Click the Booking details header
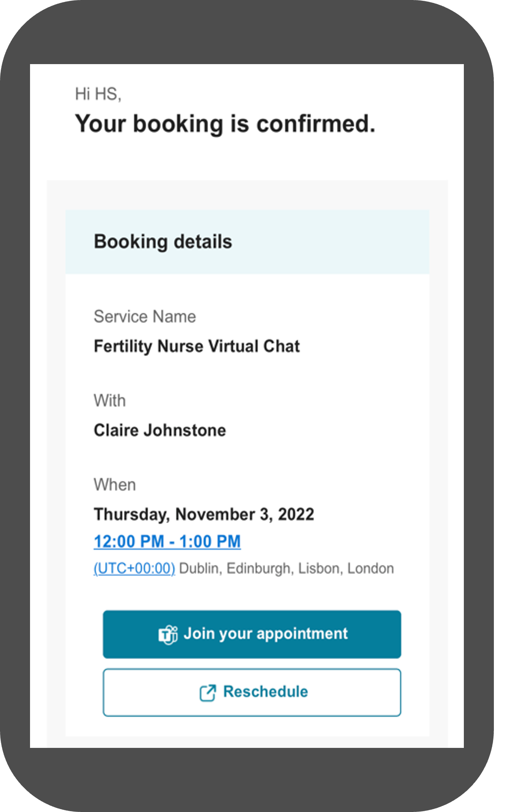Screen dimensions: 517x812 click(x=163, y=242)
